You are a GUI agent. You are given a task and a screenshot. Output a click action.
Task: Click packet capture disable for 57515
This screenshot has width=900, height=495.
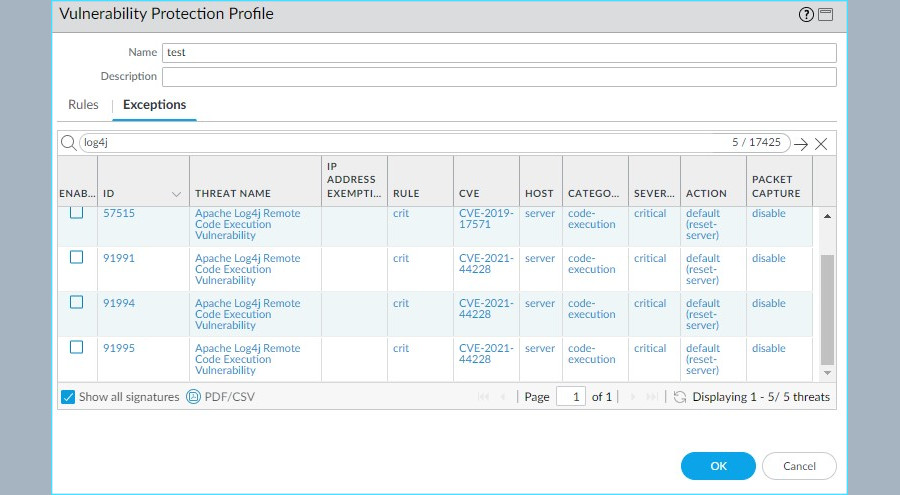pos(769,213)
